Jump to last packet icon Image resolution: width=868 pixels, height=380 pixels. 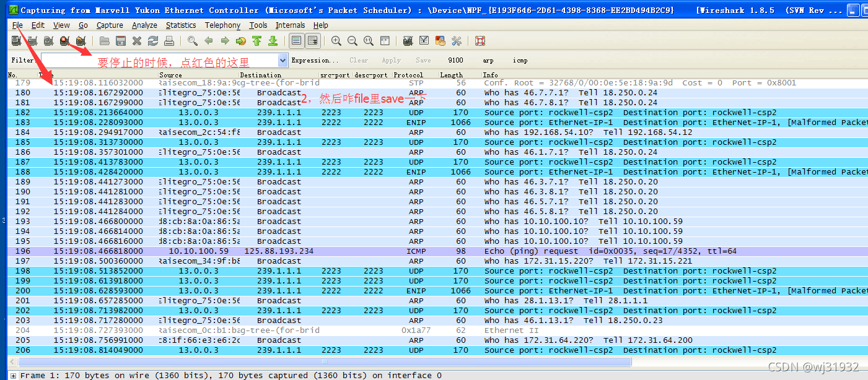(273, 41)
